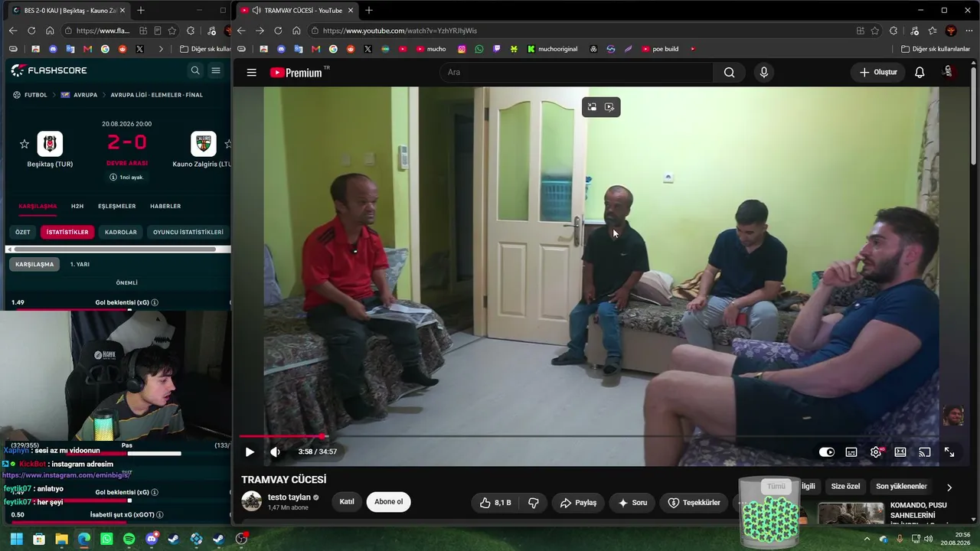Type in the YouTube Ara search field

576,73
